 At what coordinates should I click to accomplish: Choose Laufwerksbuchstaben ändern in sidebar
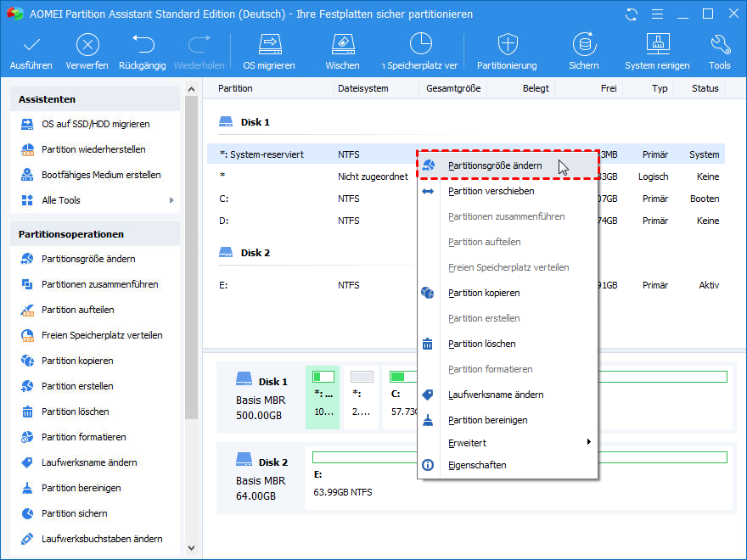click(96, 539)
